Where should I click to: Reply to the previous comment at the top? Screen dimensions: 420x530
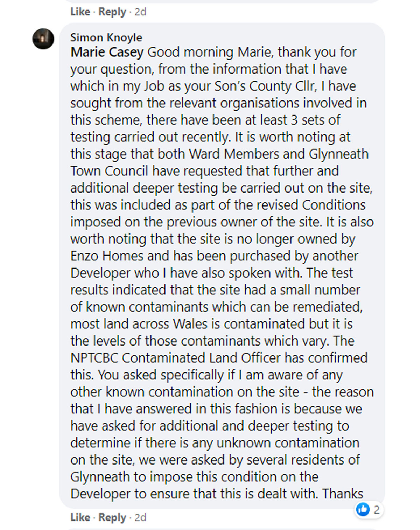coord(112,12)
